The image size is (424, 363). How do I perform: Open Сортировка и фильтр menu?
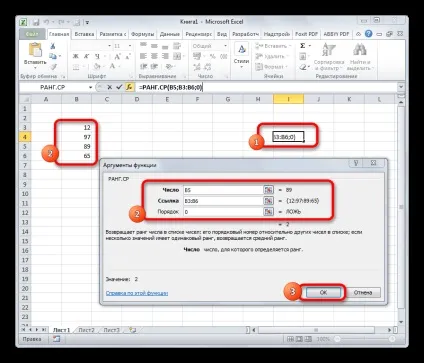[329, 57]
